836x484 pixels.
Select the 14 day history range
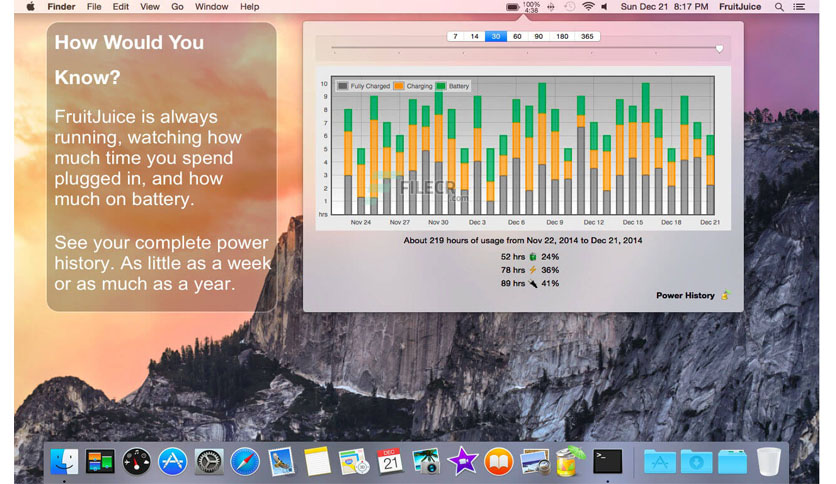475,36
